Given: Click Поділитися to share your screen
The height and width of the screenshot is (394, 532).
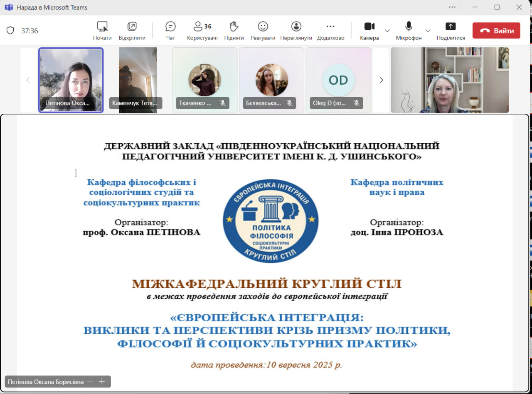Looking at the screenshot, I should (x=451, y=31).
